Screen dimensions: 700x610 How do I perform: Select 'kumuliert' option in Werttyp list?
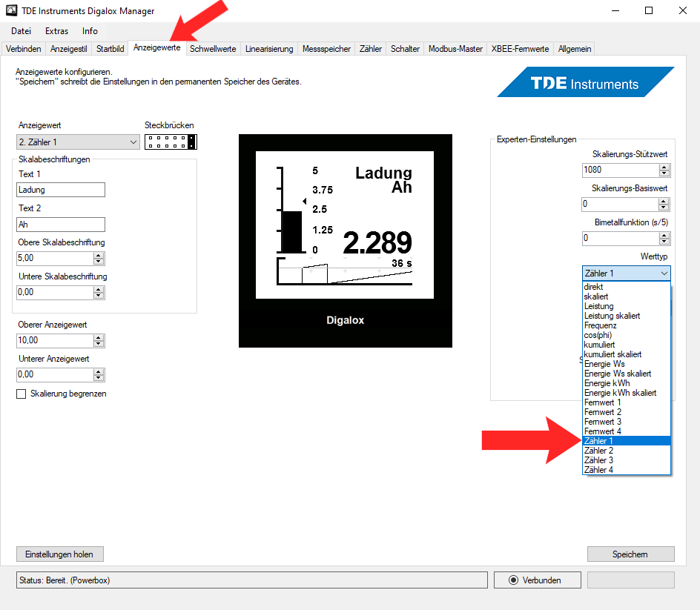[627, 345]
